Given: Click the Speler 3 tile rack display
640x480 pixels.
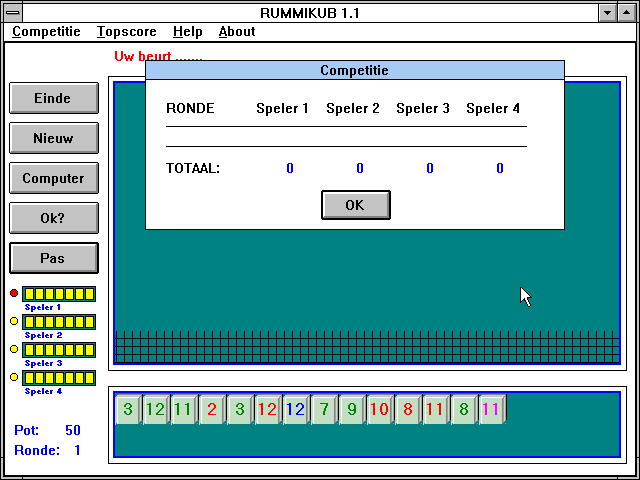Looking at the screenshot, I should [x=59, y=350].
